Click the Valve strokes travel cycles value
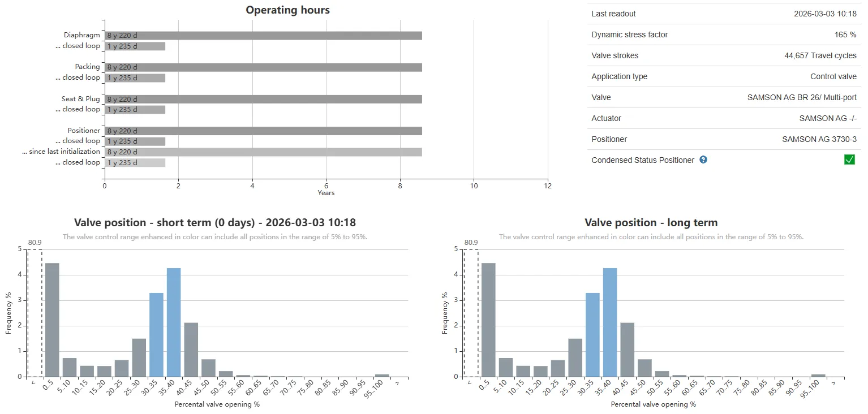The width and height of the screenshot is (868, 414). pyautogui.click(x=820, y=55)
